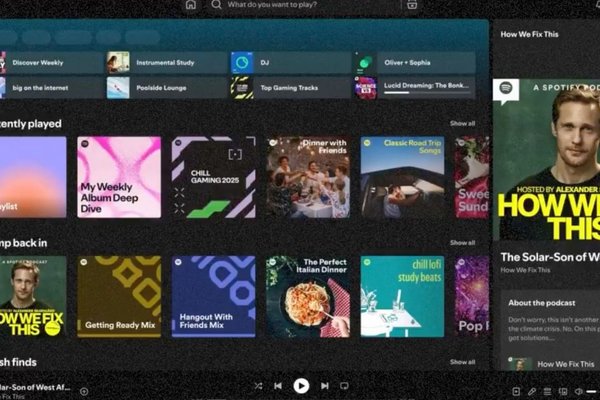
Task: Open the How We Fix This podcast card
Action: [33, 297]
